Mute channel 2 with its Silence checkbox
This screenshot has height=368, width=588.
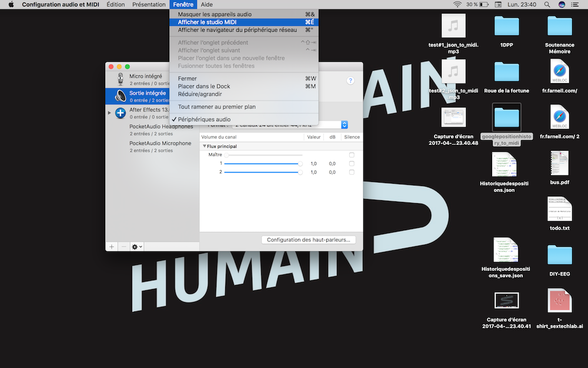click(x=352, y=173)
